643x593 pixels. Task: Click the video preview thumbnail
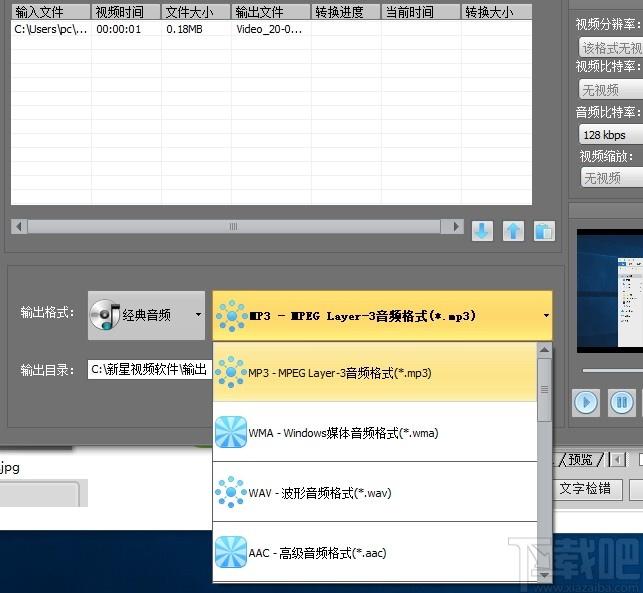point(610,291)
